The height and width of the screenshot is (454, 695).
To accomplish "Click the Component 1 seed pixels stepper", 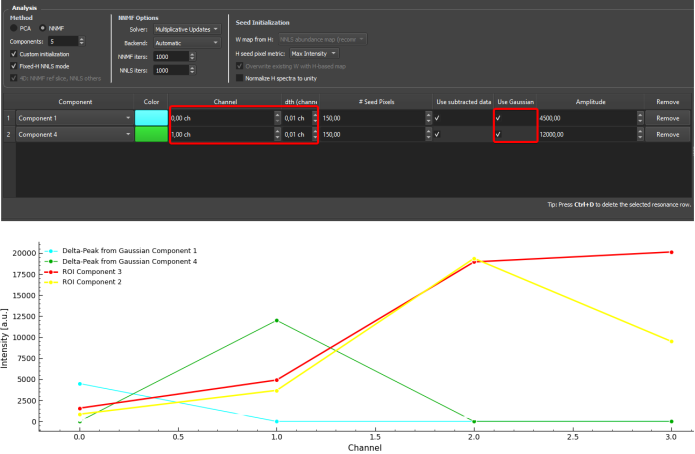I will click(x=428, y=118).
